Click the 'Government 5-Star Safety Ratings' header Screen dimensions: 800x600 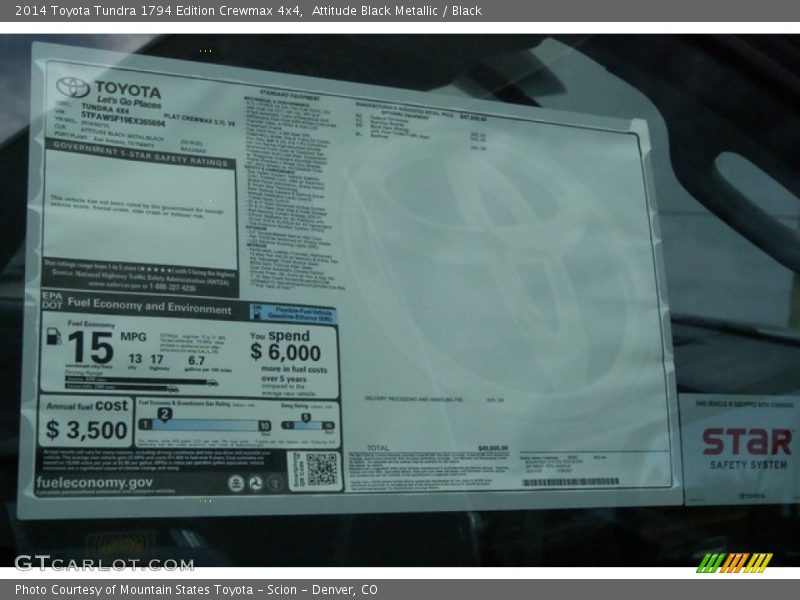pos(140,154)
